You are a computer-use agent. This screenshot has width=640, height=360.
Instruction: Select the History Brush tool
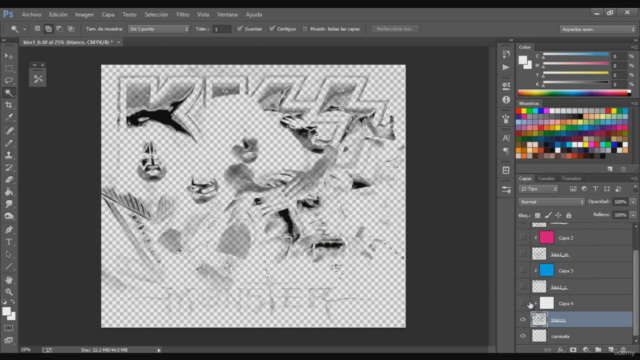[x=9, y=167]
